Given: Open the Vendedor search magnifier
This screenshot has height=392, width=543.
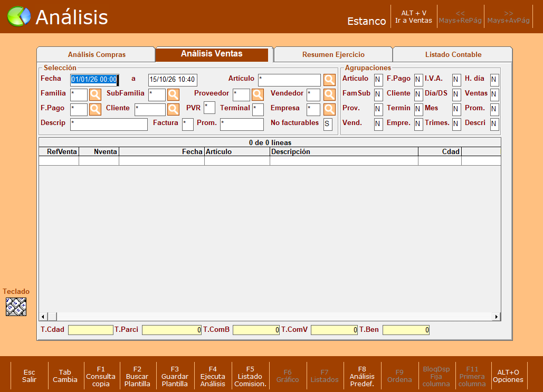Looking at the screenshot, I should point(329,94).
